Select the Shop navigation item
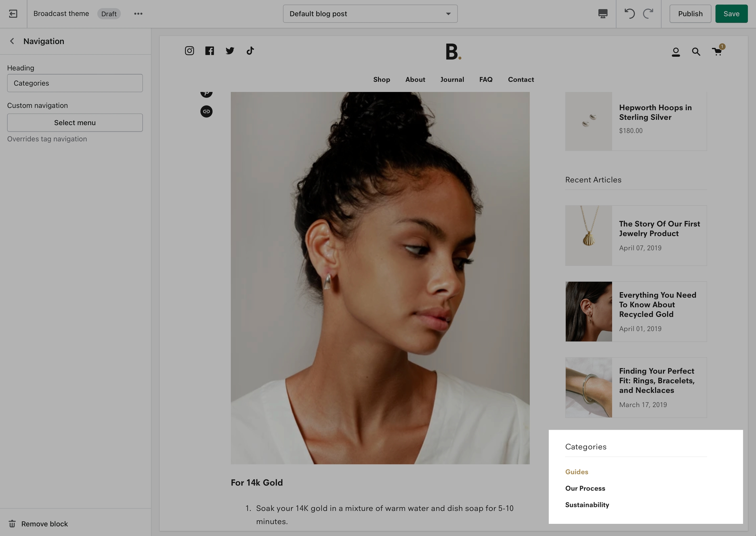 pos(382,79)
